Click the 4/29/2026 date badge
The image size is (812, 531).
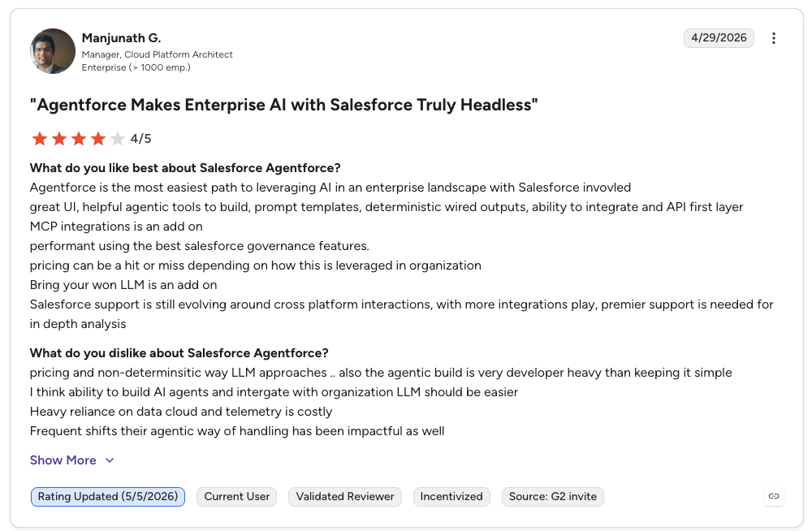tap(719, 38)
